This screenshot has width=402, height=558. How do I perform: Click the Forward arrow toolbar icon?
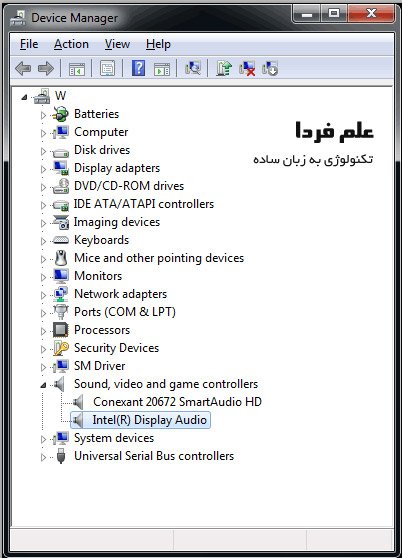coord(46,68)
